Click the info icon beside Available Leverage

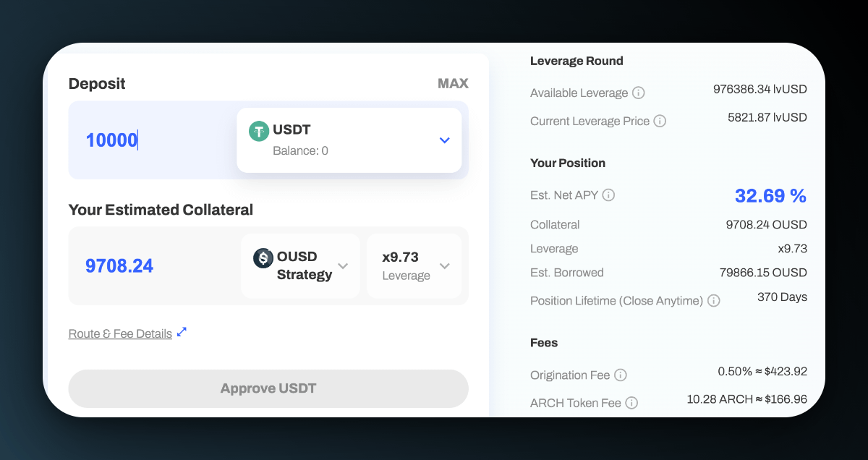[638, 93]
